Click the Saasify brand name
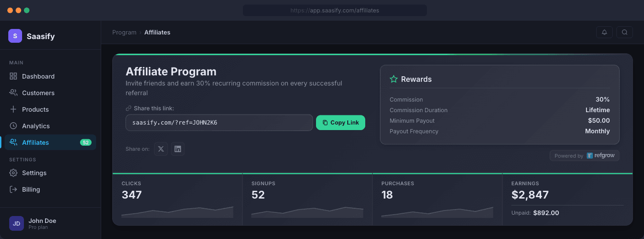Screen dimensions: 644x239 point(40,36)
